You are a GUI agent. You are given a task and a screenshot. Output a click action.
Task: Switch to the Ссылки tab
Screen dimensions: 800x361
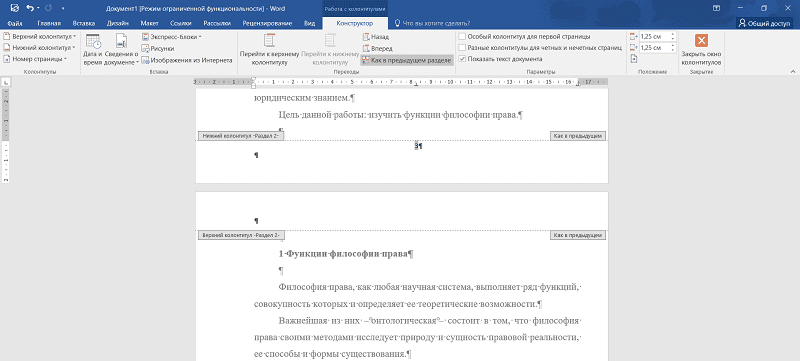[181, 23]
